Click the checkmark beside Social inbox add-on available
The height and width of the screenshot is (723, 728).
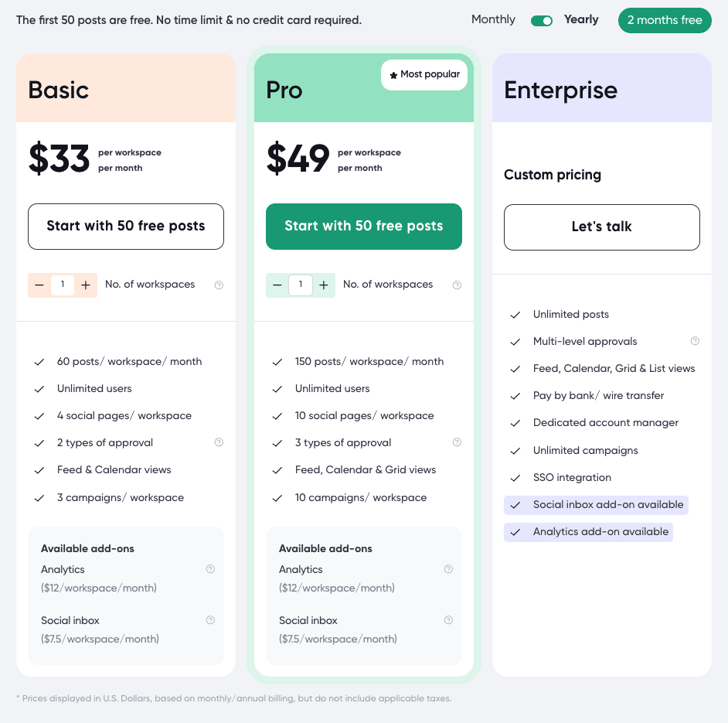pyautogui.click(x=515, y=504)
